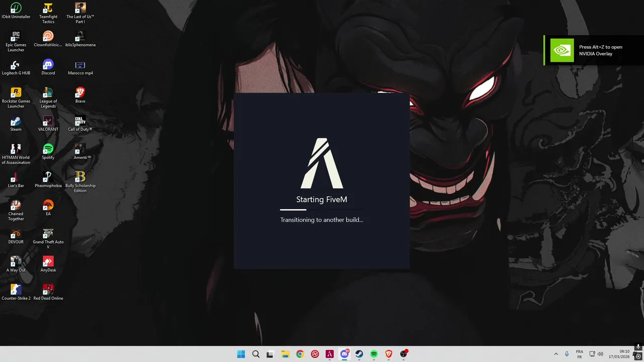Click the 'Starting FiveM' heading text
Viewport: 644px width, 362px height.
coord(321,200)
